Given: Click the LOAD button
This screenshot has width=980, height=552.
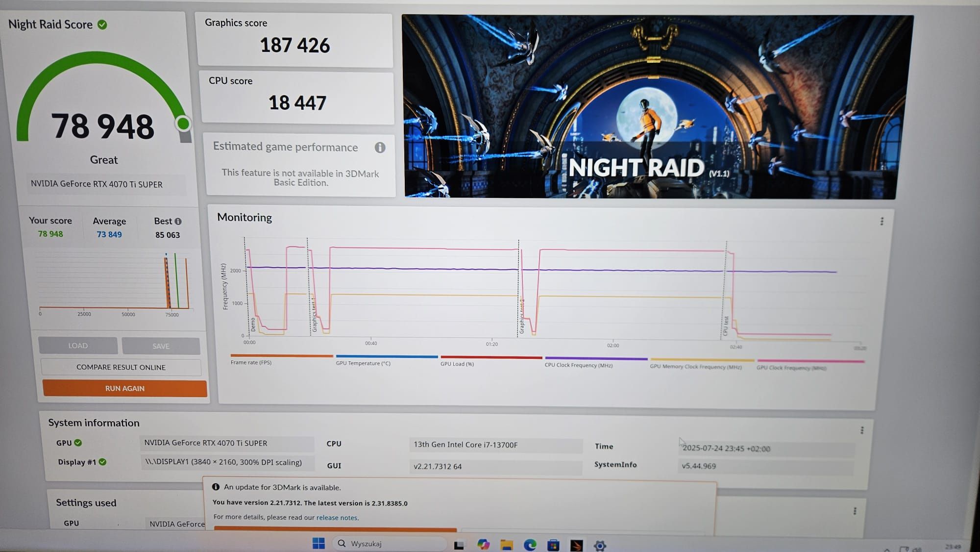Looking at the screenshot, I should pos(78,346).
